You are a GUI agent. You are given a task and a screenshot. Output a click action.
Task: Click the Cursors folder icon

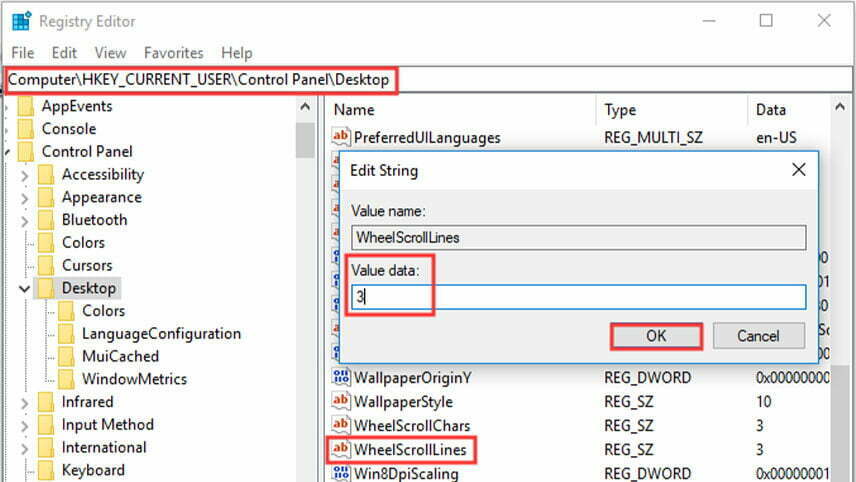46,265
